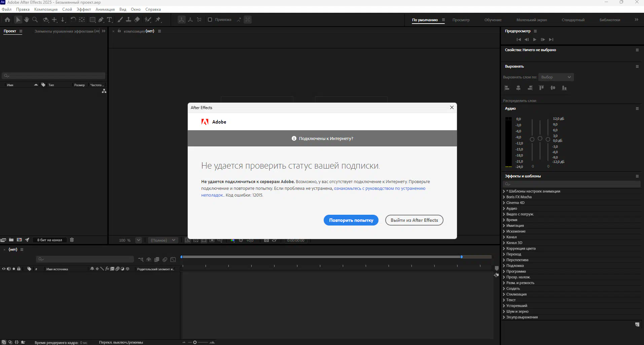Image resolution: width=644 pixels, height=345 pixels.
Task: Select the Eraser tool
Action: click(x=137, y=20)
